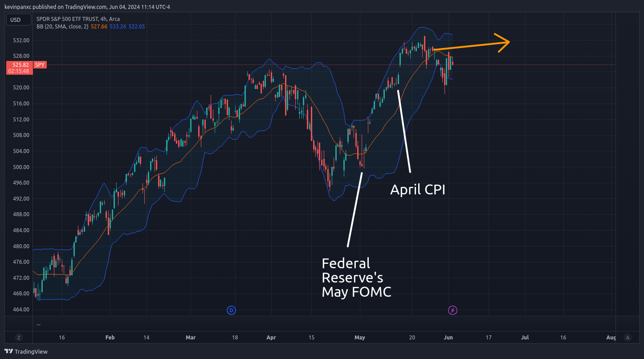644x359 pixels.
Task: Click the Apr label on time axis
Action: pyautogui.click(x=271, y=338)
